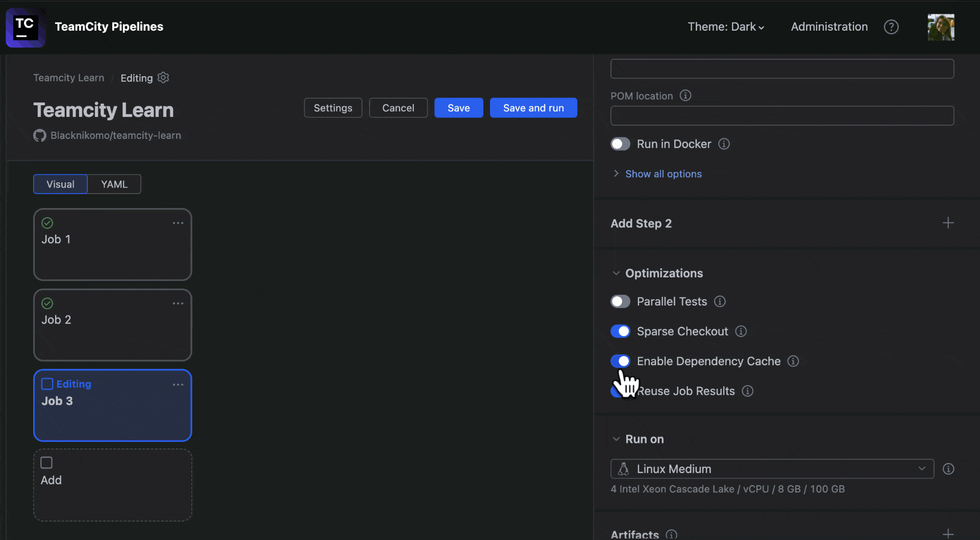This screenshot has height=540, width=980.
Task: Add a second step using the plus icon
Action: [948, 223]
